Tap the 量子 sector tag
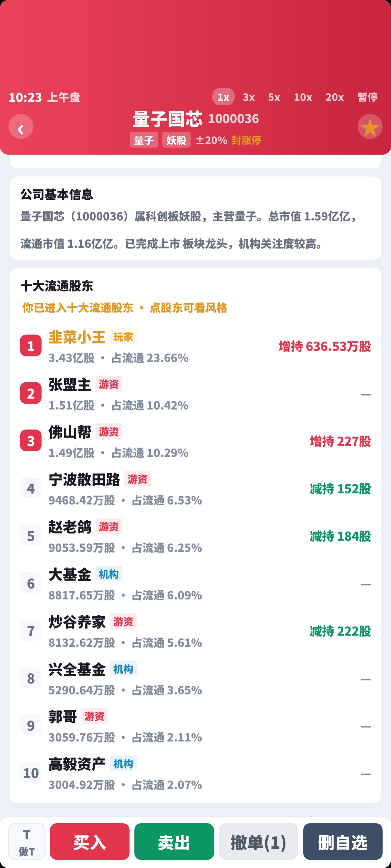The height and width of the screenshot is (868, 391). point(144,140)
